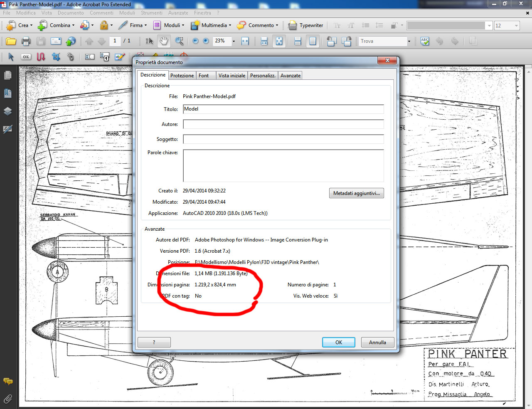The height and width of the screenshot is (409, 532).
Task: Switch to the Avanzate tab
Action: coord(291,76)
